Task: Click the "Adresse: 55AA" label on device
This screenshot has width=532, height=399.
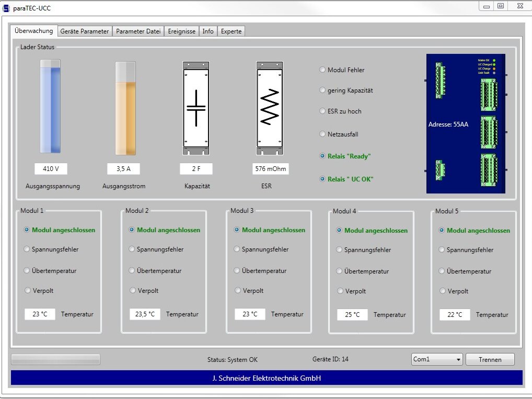Action: tap(448, 124)
